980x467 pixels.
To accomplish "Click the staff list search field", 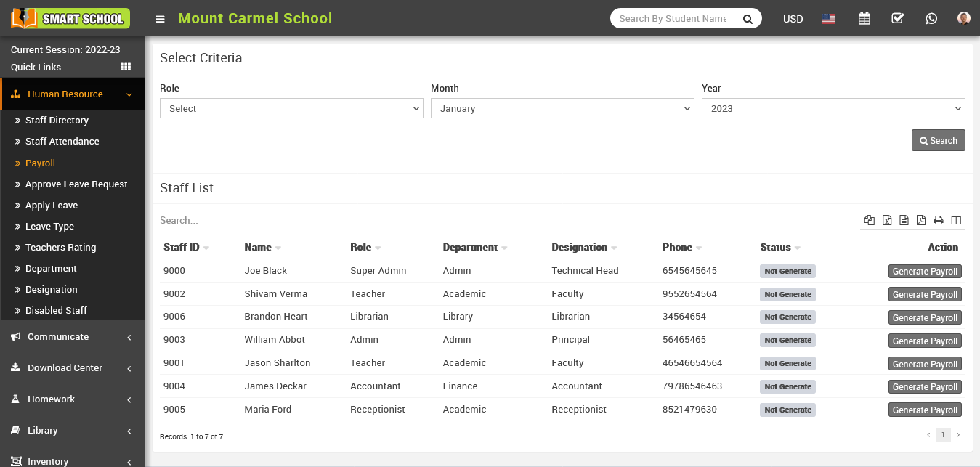I will tap(222, 220).
